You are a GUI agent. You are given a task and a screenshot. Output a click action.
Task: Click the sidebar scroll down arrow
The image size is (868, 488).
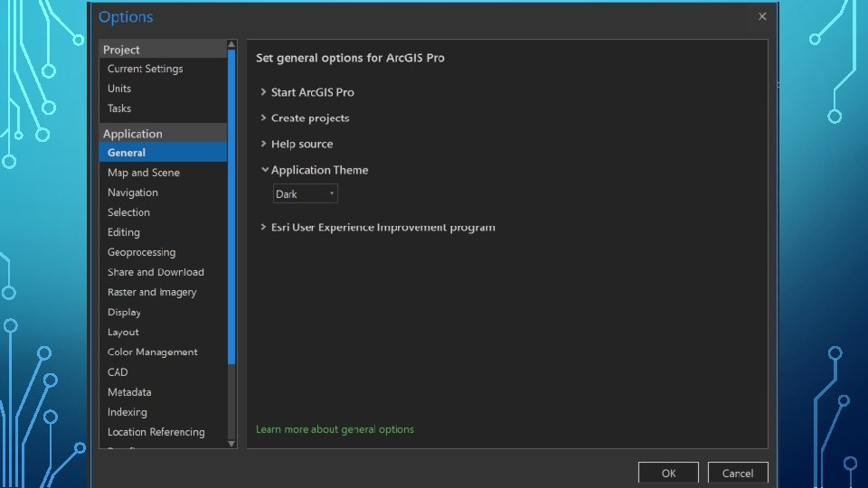point(231,444)
